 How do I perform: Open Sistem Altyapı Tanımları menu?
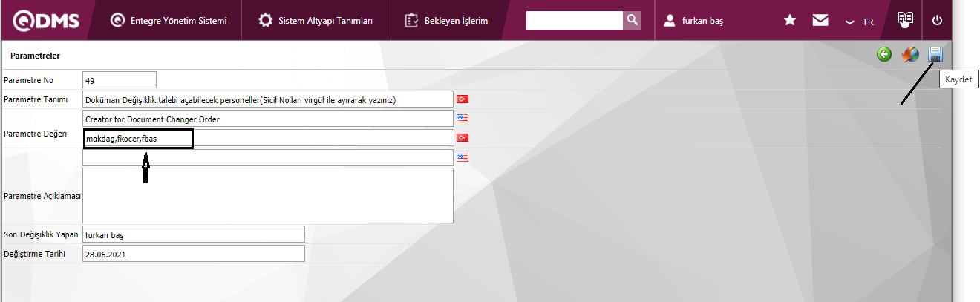(x=316, y=20)
